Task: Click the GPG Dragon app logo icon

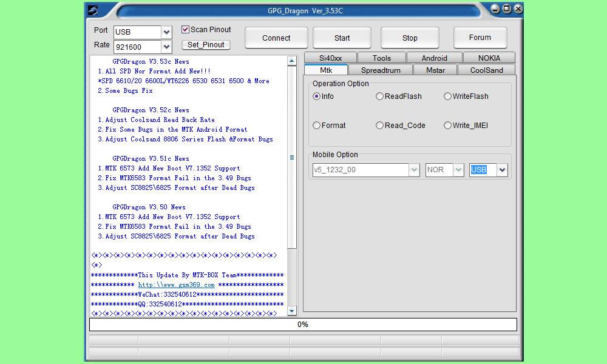Action: point(93,10)
